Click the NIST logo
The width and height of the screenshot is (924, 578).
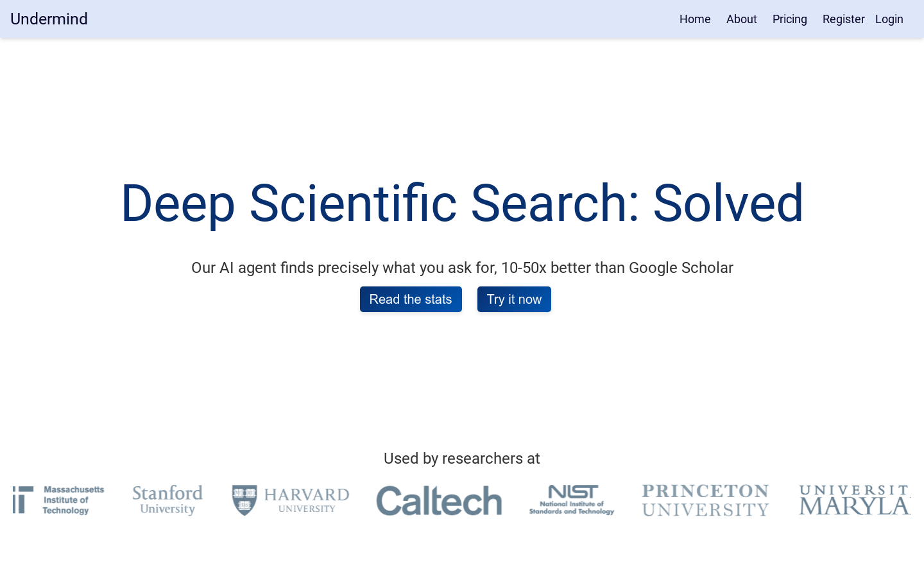pos(572,500)
